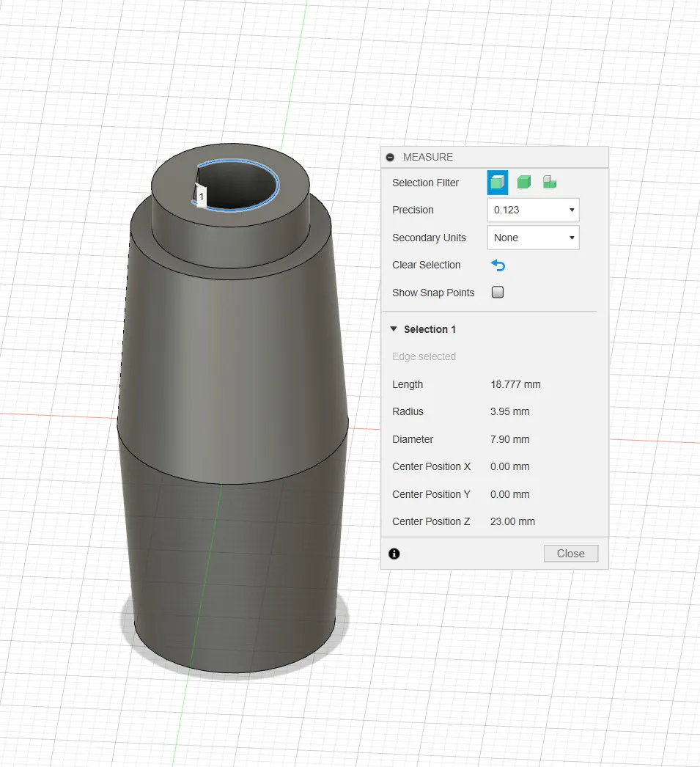Enable the Show Snap Points checkbox
This screenshot has height=767, width=700.
(x=498, y=293)
